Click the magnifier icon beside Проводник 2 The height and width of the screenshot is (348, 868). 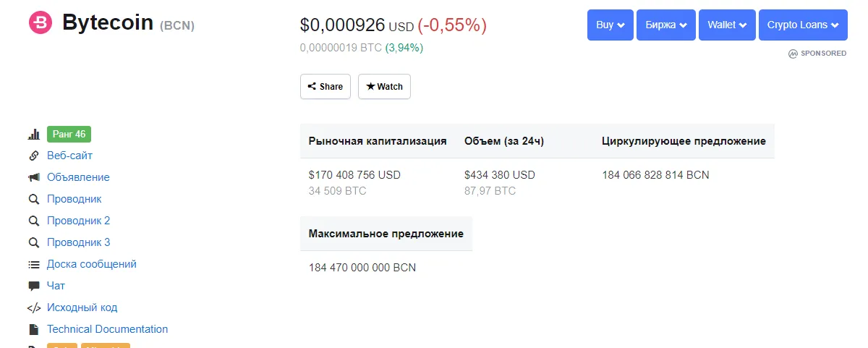(33, 221)
